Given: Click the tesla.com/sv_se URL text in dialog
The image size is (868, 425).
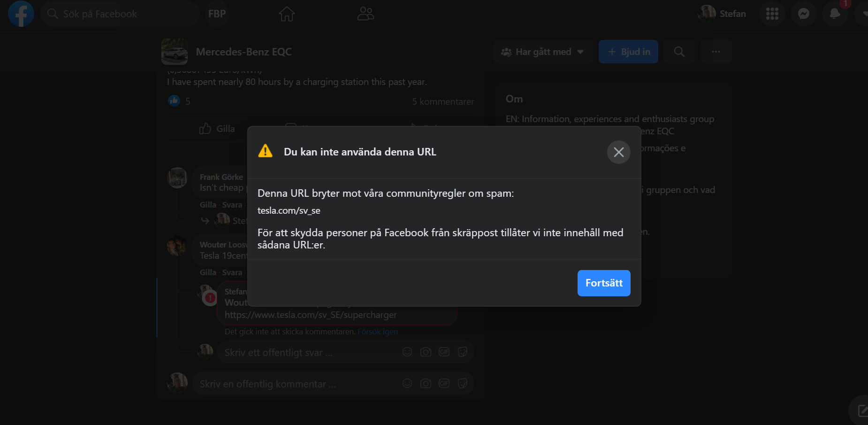Looking at the screenshot, I should (x=289, y=210).
